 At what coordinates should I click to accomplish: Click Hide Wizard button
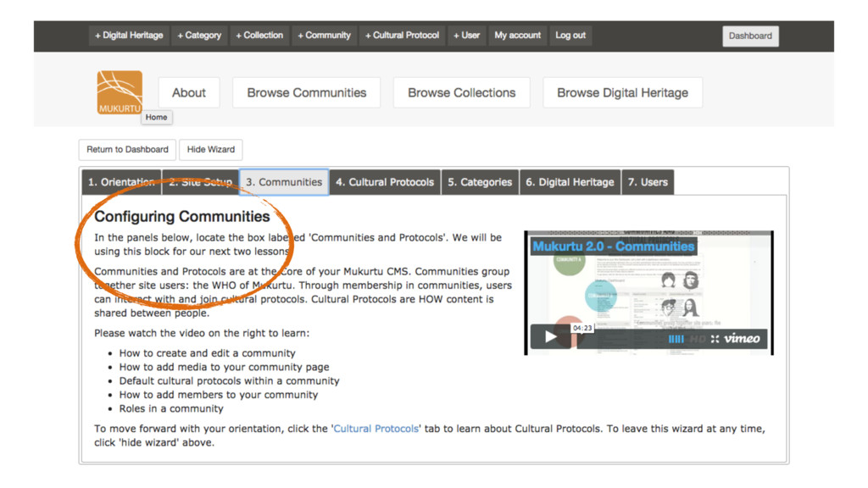211,149
